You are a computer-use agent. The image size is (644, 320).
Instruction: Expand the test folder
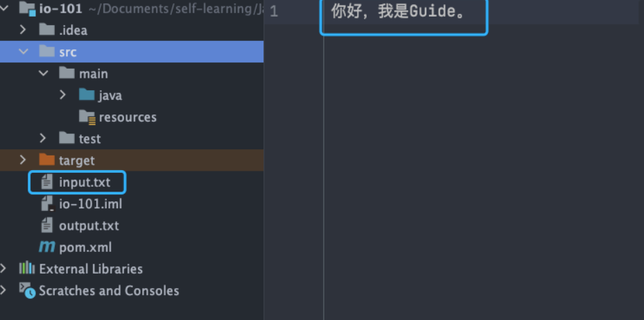(44, 139)
